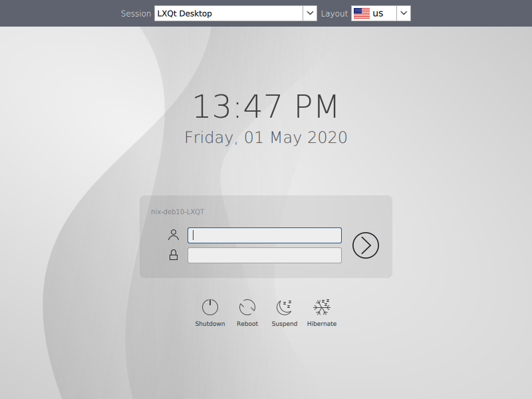Focus the password input field
Viewport: 532px width, 399px height.
tap(264, 255)
